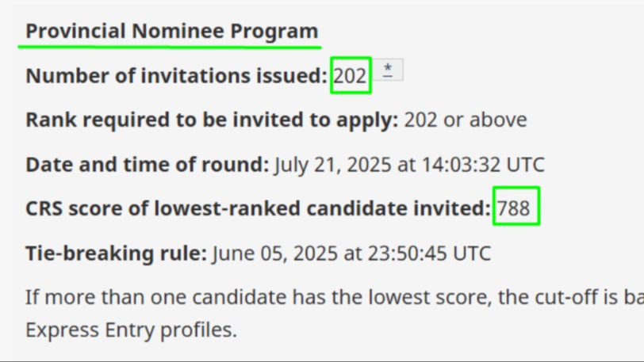Image resolution: width=644 pixels, height=362 pixels.
Task: Click 'CRS score of lowest-ranked candidate' label
Action: tap(258, 208)
